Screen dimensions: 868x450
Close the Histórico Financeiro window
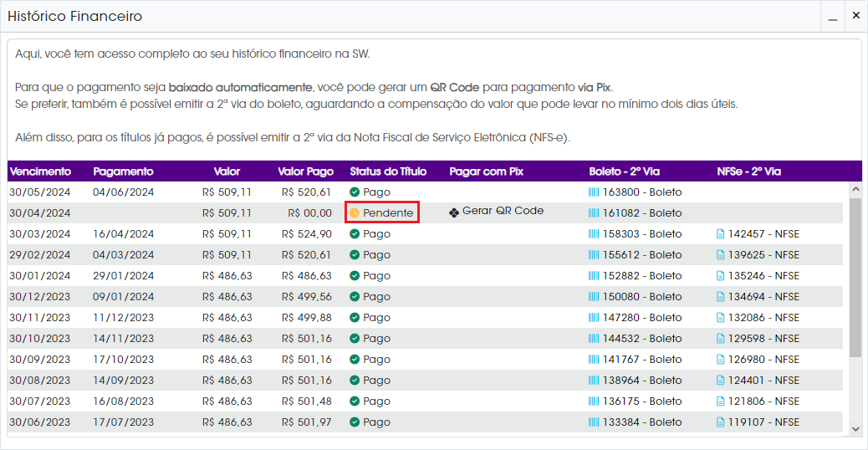pos(855,16)
